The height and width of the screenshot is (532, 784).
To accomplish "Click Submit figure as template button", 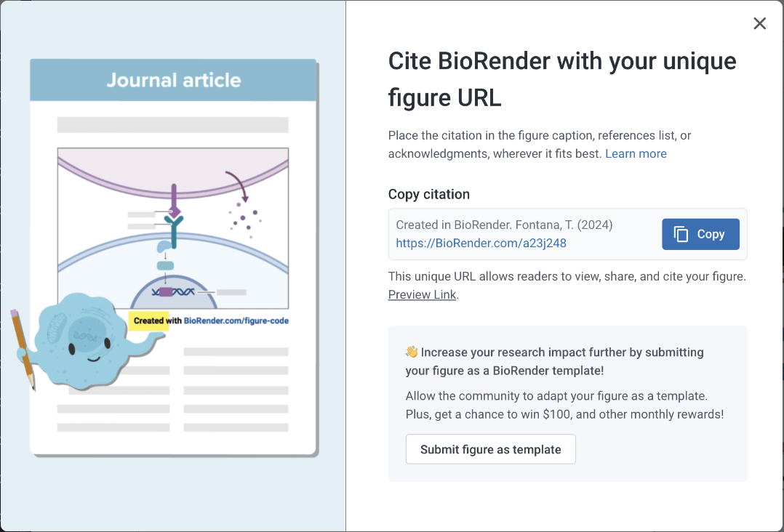I will coord(490,449).
